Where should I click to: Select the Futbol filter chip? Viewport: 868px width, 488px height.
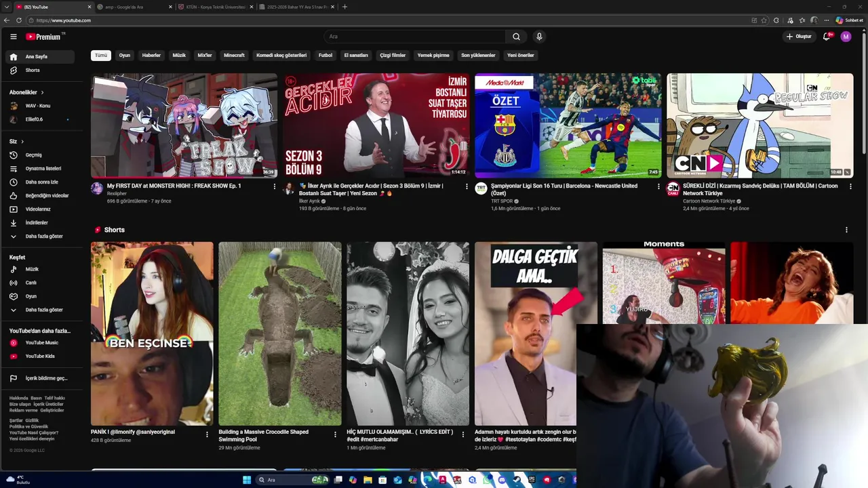point(325,56)
